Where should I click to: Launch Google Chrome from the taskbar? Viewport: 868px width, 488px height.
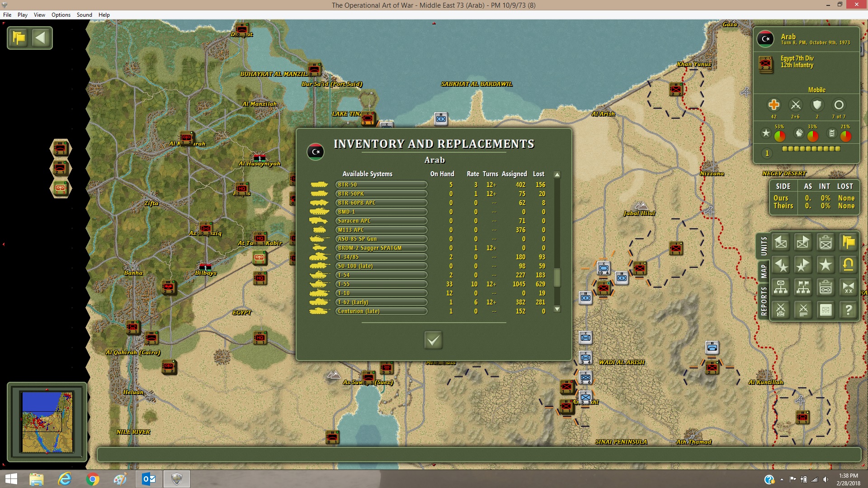(92, 479)
